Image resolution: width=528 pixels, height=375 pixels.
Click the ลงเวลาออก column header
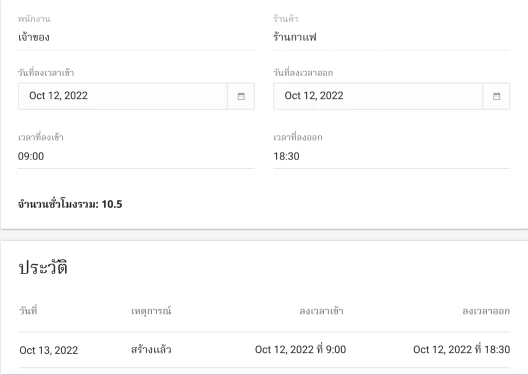point(486,311)
